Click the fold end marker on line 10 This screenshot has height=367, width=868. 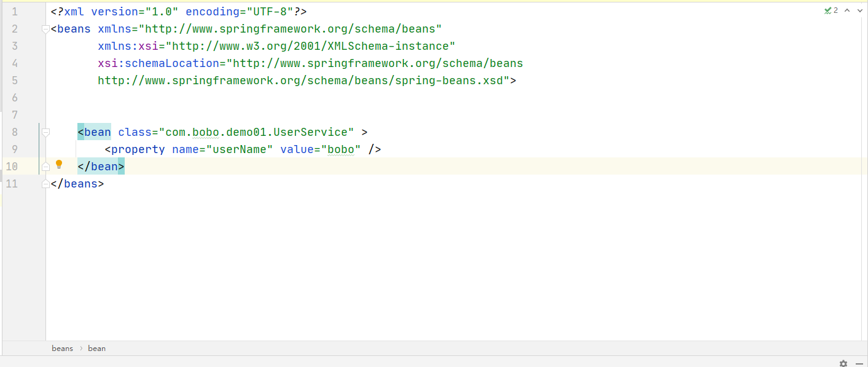click(x=45, y=167)
